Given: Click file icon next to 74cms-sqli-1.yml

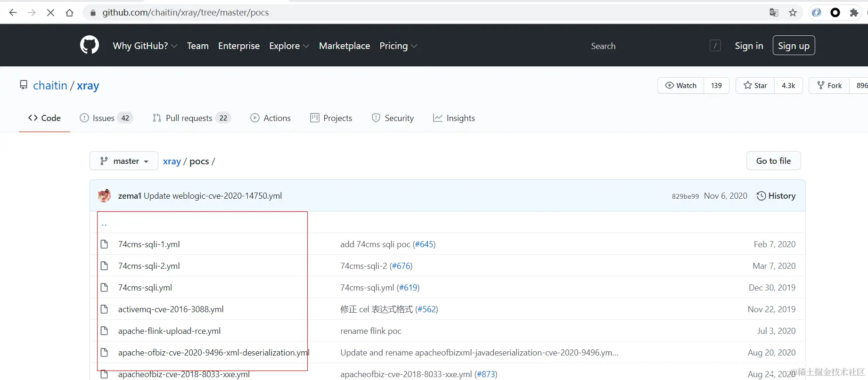Looking at the screenshot, I should point(105,244).
